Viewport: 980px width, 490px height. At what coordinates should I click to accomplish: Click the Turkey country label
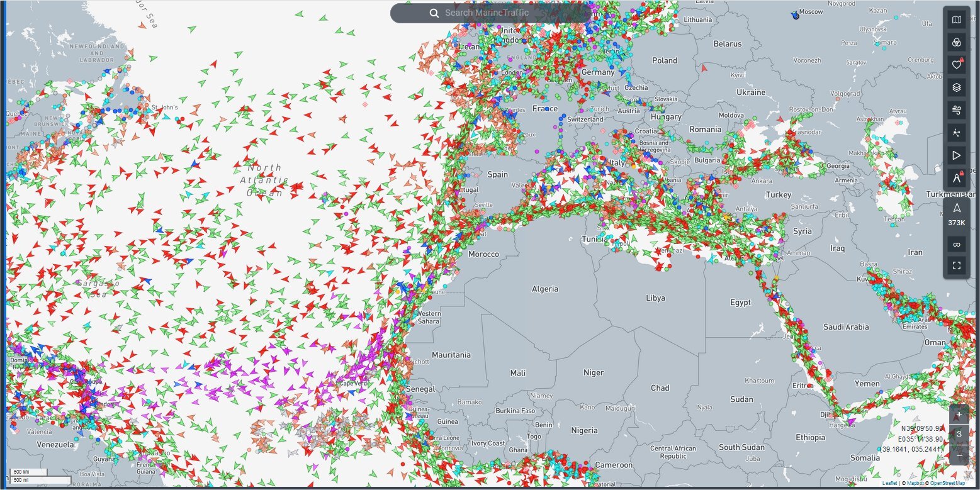coord(779,195)
